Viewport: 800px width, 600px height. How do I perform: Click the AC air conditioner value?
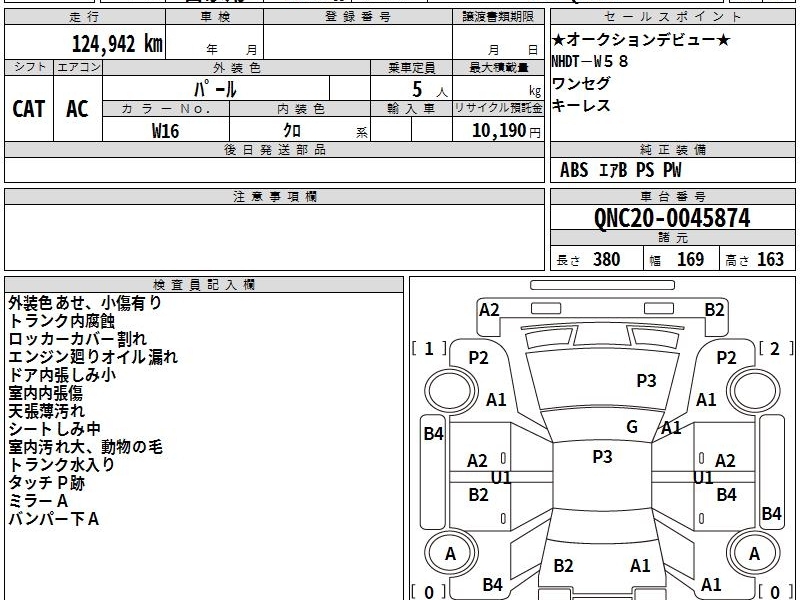point(77,109)
